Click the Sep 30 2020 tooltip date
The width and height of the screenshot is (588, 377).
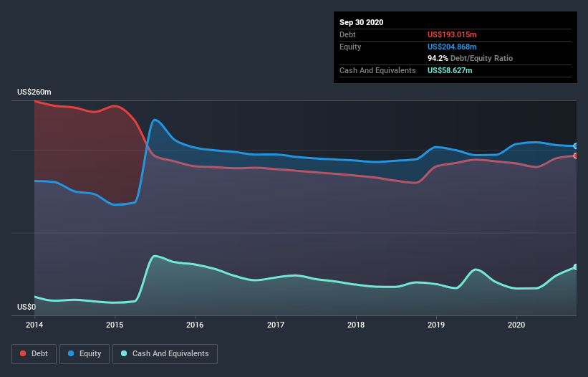[362, 22]
